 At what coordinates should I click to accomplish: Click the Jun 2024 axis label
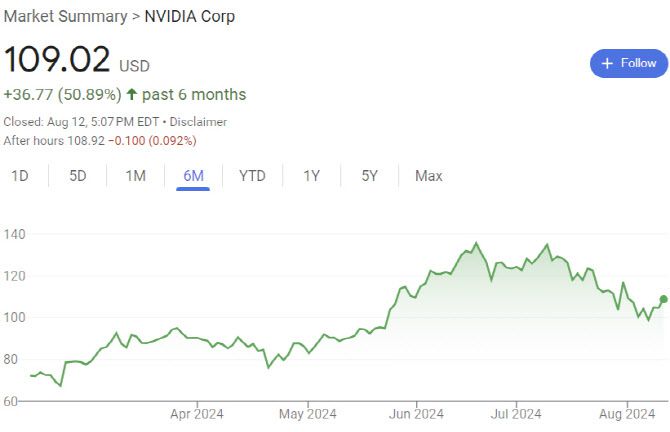[416, 414]
